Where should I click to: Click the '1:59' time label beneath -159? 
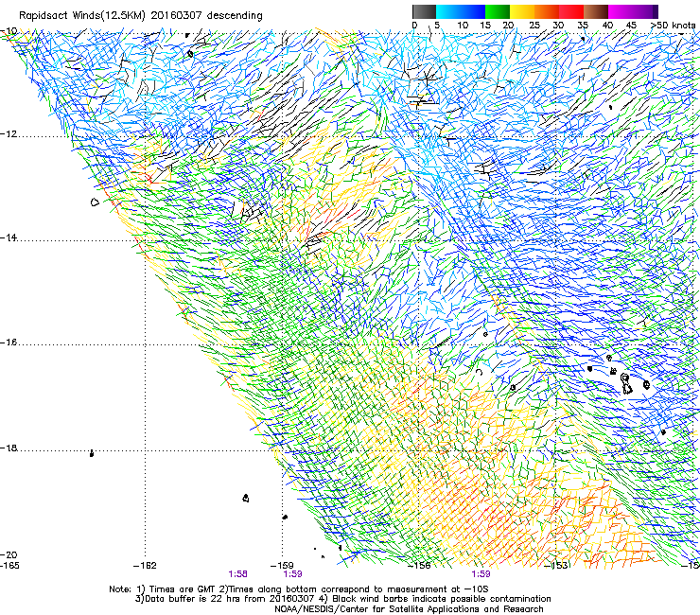(293, 574)
